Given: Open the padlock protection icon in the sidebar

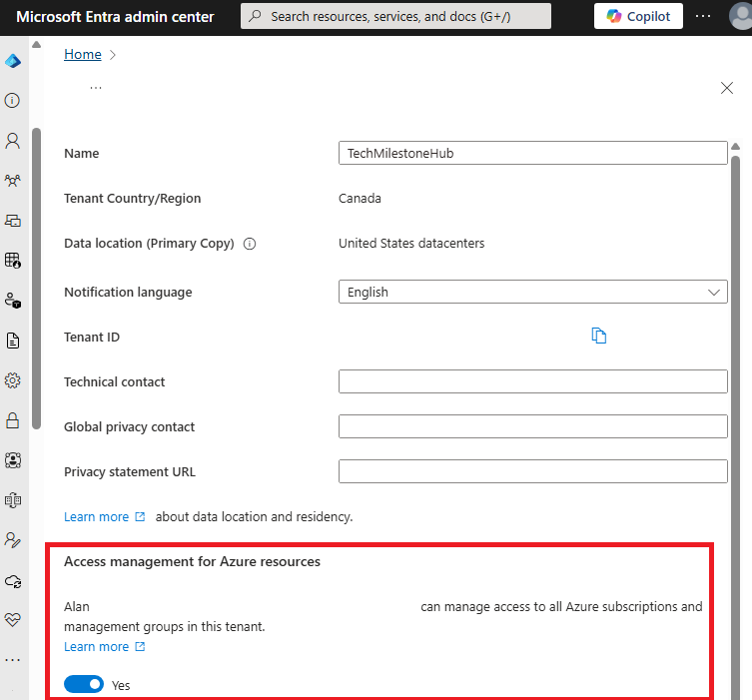Looking at the screenshot, I should click(x=12, y=420).
